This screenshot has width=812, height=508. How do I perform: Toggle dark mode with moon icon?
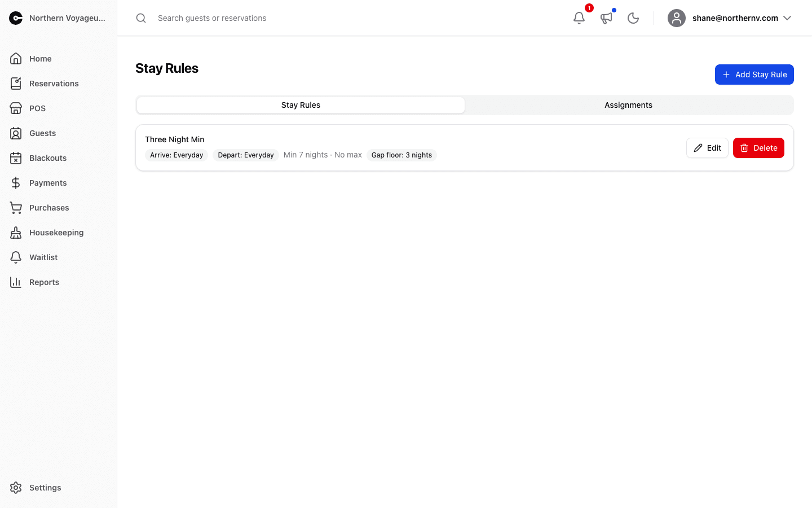point(633,18)
